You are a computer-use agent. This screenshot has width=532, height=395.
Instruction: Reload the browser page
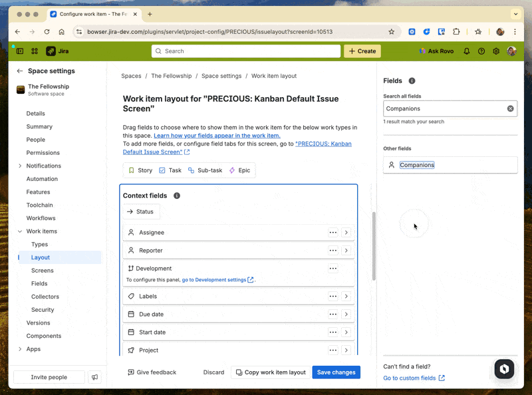(x=47, y=32)
